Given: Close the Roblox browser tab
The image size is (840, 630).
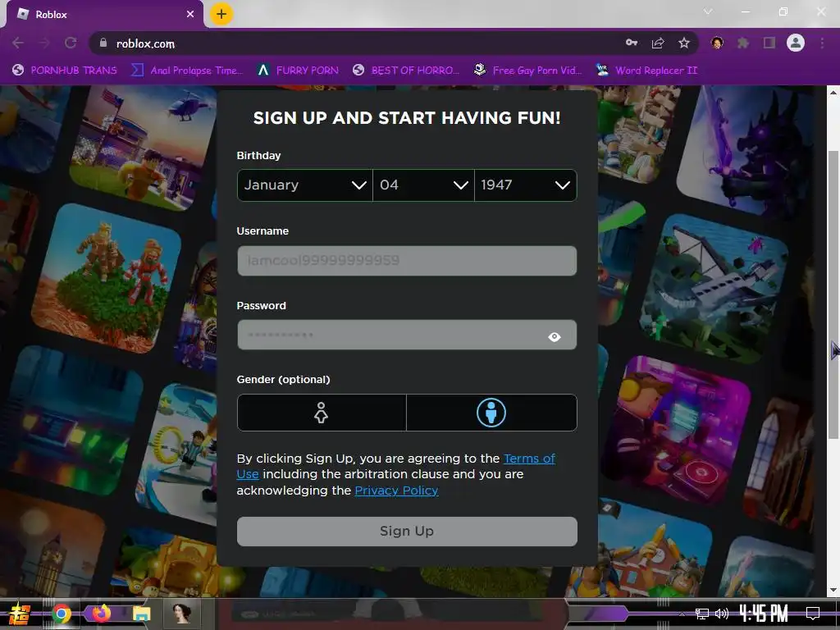Looking at the screenshot, I should (x=190, y=15).
